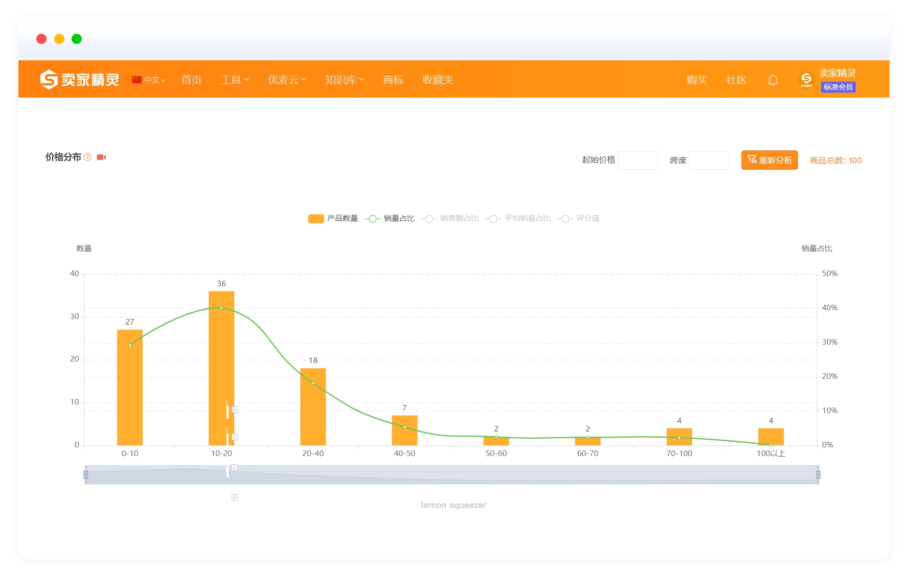The width and height of the screenshot is (908, 588).
Task: Open the notification bell
Action: (773, 80)
